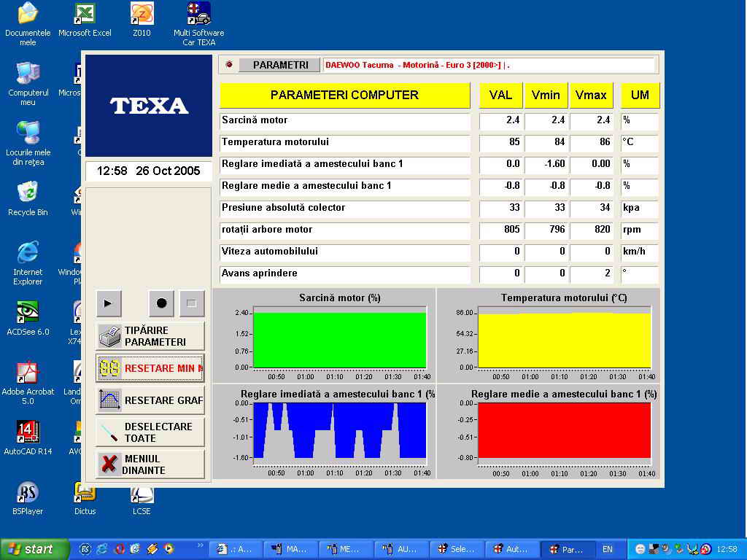Launch BSPlayer from desktop
The image size is (747, 560).
28,498
